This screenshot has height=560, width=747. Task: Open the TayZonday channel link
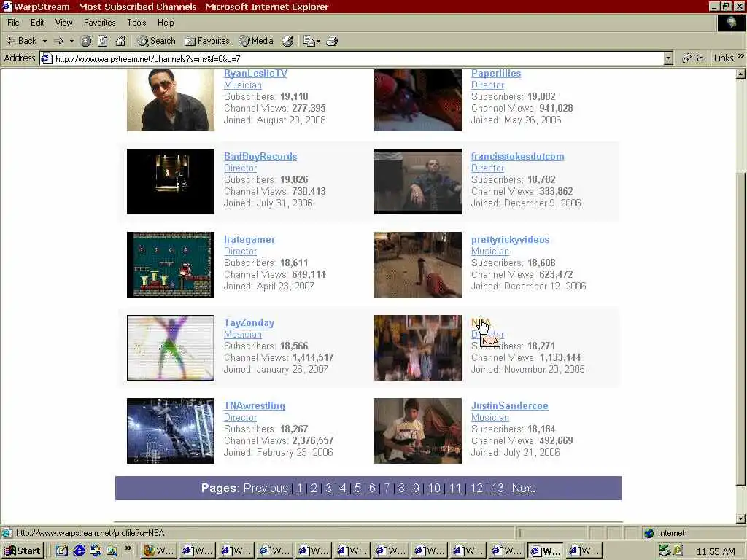pos(249,323)
